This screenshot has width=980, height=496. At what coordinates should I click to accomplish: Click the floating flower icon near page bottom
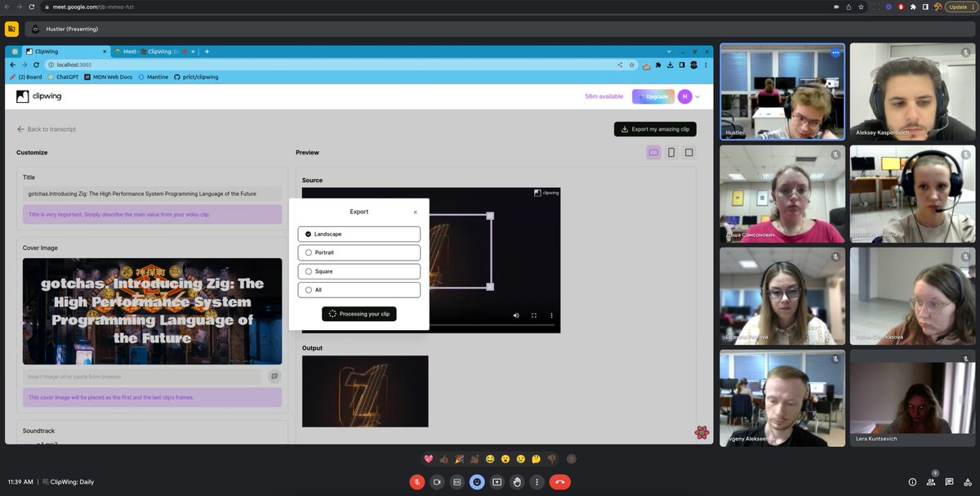[x=702, y=432]
